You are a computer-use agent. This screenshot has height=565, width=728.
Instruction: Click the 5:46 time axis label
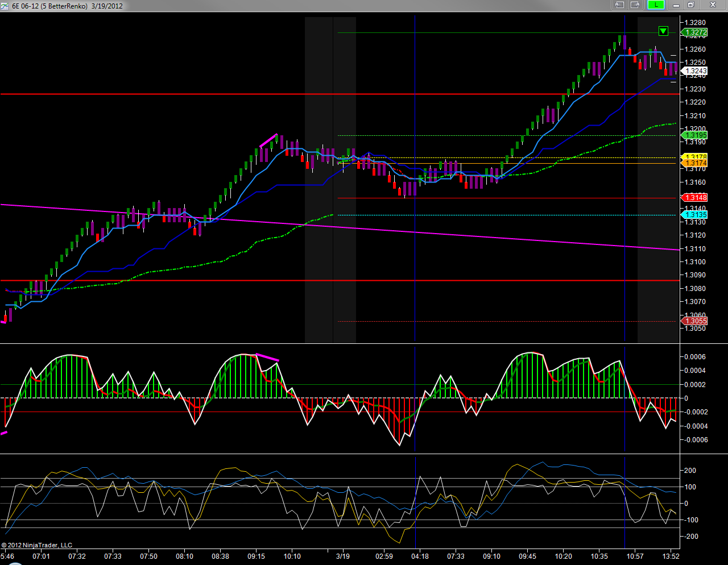coord(7,556)
